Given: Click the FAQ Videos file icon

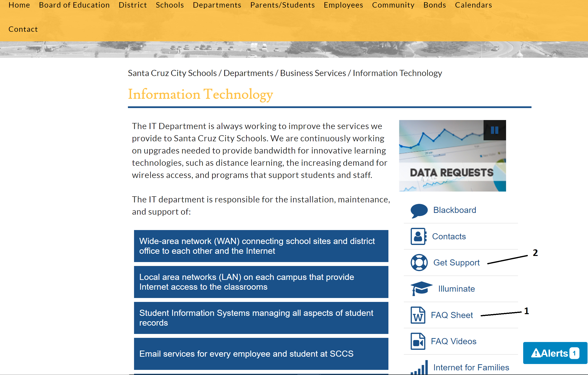Looking at the screenshot, I should [418, 341].
